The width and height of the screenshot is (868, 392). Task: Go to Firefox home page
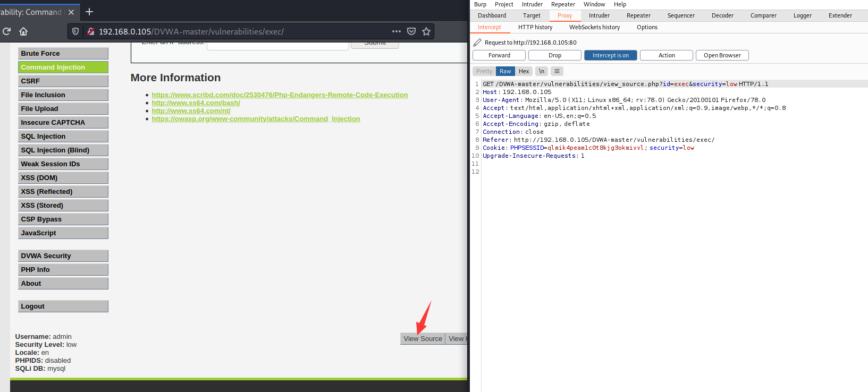tap(23, 31)
